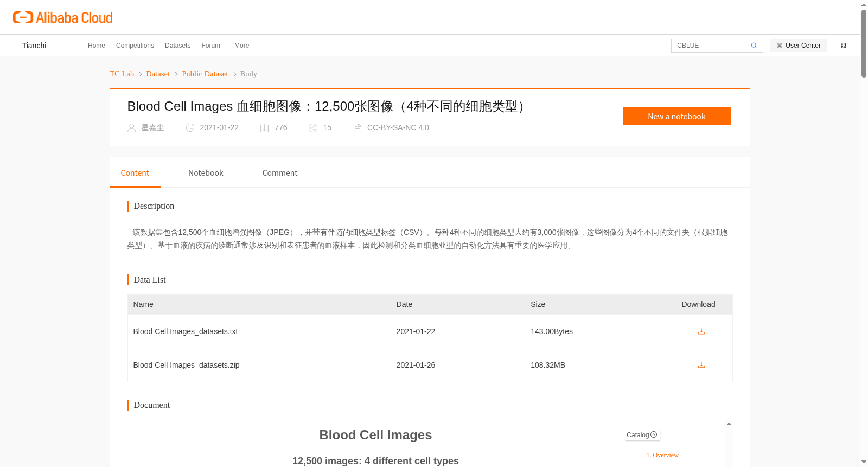The width and height of the screenshot is (868, 467).
Task: Click the size value 108.32MB
Action: (548, 365)
